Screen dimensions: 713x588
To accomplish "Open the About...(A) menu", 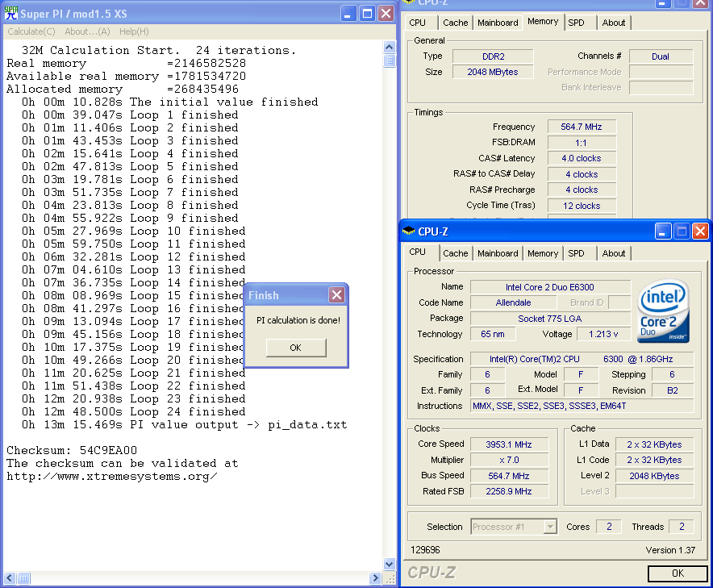I will click(87, 31).
